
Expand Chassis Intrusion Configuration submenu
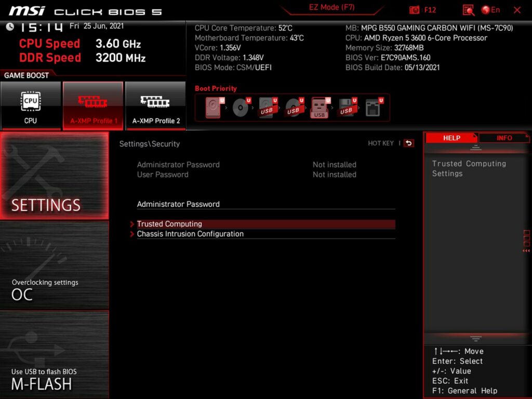[266, 234]
